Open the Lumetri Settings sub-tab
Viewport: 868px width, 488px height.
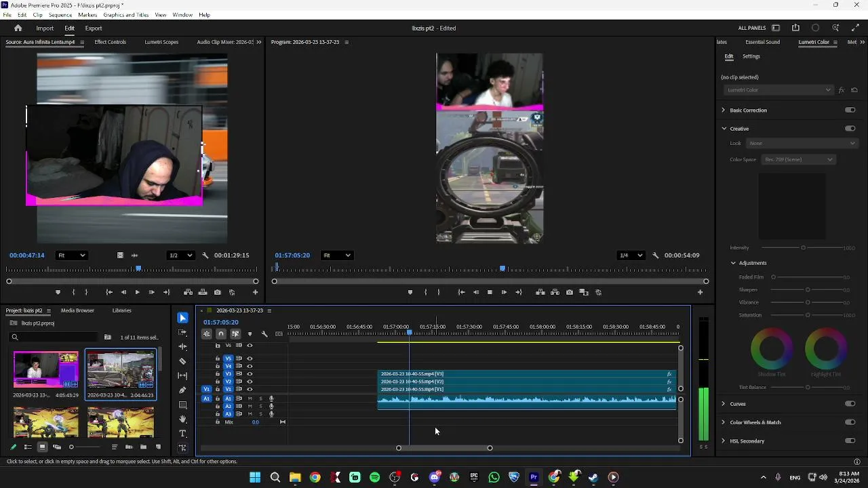tap(751, 56)
